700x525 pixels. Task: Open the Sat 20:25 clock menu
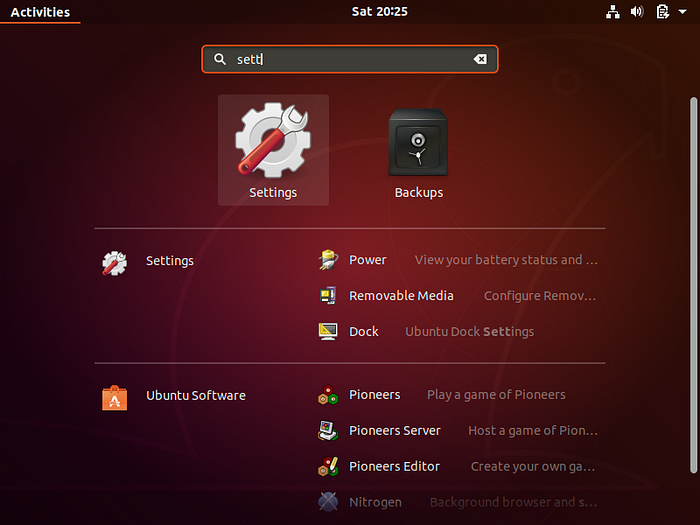point(379,12)
